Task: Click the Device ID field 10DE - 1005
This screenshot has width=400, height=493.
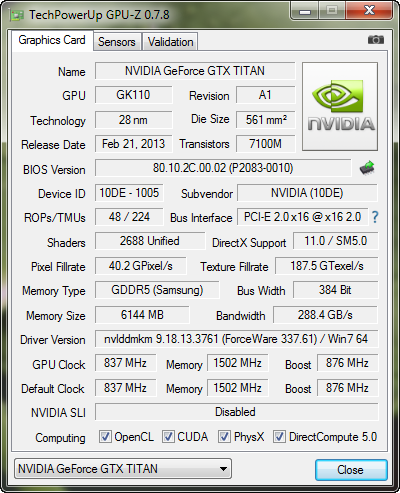Action: 129,193
